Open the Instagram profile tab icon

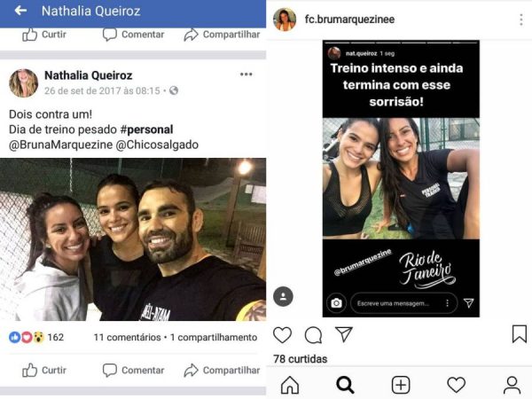tap(512, 385)
